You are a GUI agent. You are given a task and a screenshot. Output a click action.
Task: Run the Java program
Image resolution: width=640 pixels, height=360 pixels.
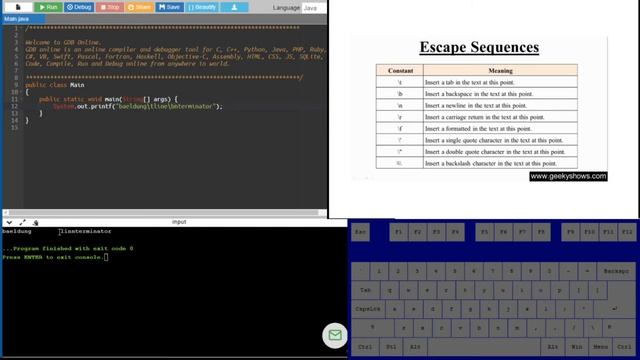pos(48,7)
